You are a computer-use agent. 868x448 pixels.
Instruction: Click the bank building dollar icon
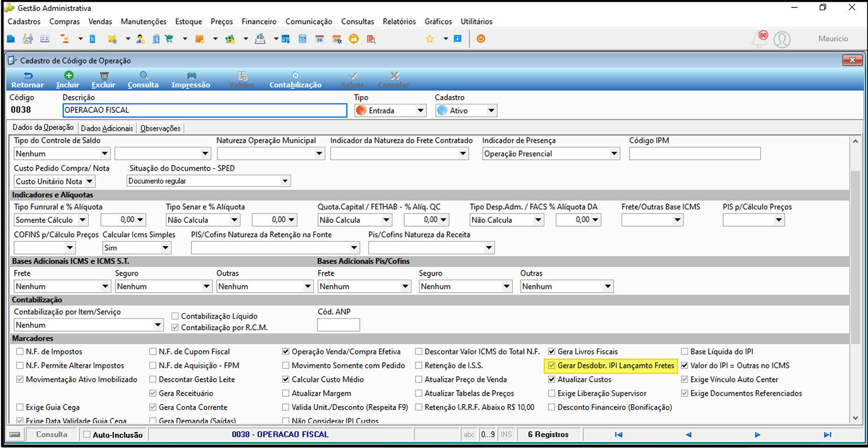point(156,39)
